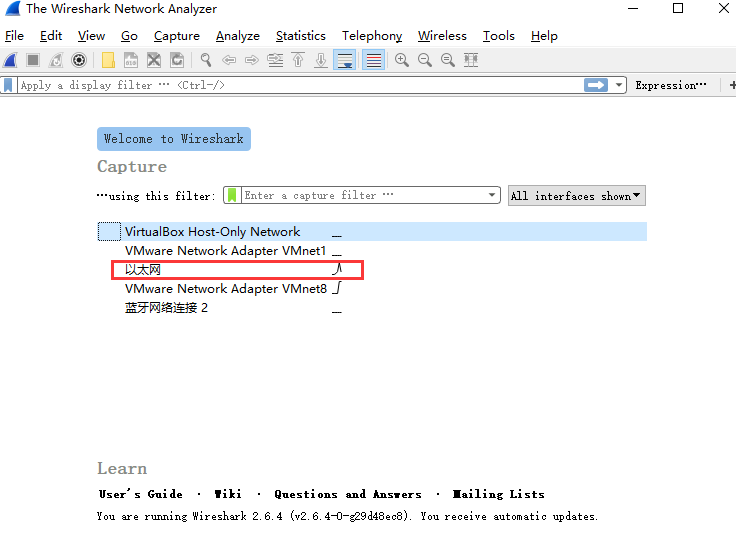
Task: Select the 以太网 Ethernet interface
Action: point(372,270)
